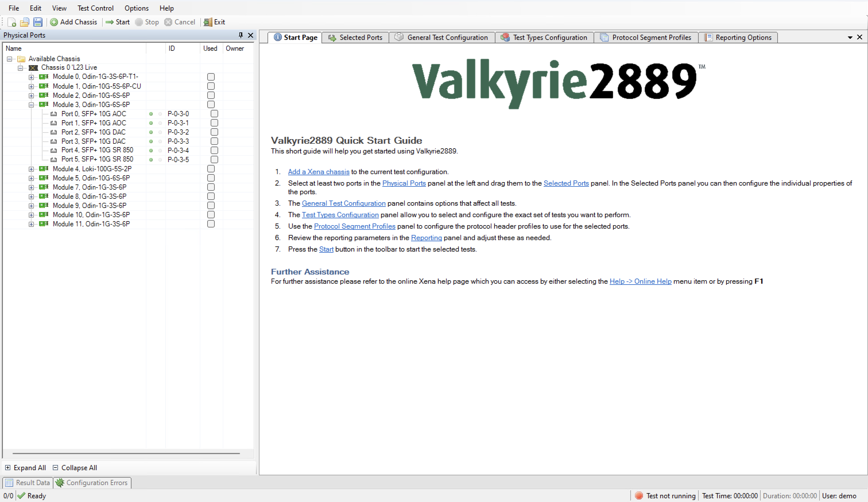
Task: Expand Module 0 in the tree
Action: tap(31, 77)
